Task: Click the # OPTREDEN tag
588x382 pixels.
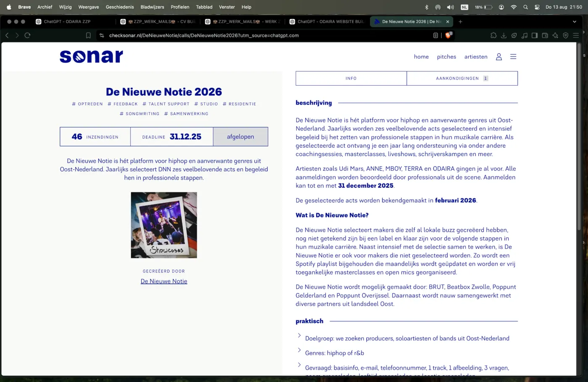Action: (x=87, y=104)
